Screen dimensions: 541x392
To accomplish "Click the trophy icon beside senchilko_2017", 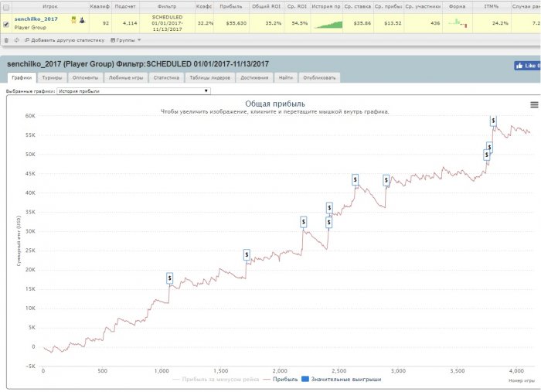I will tap(73, 19).
